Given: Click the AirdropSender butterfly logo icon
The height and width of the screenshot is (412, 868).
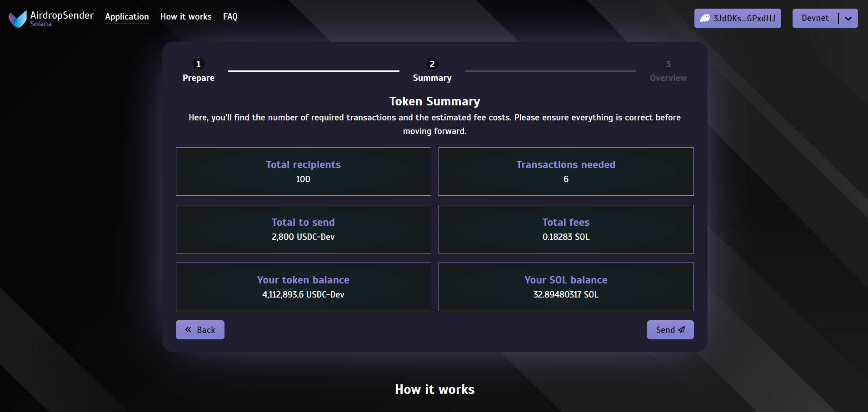Looking at the screenshot, I should [x=18, y=19].
